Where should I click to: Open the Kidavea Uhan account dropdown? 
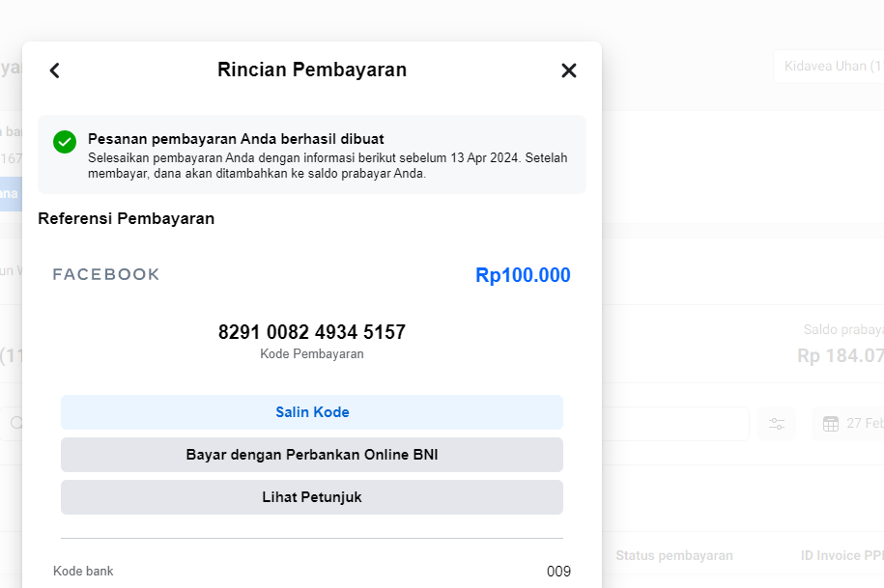tap(831, 67)
